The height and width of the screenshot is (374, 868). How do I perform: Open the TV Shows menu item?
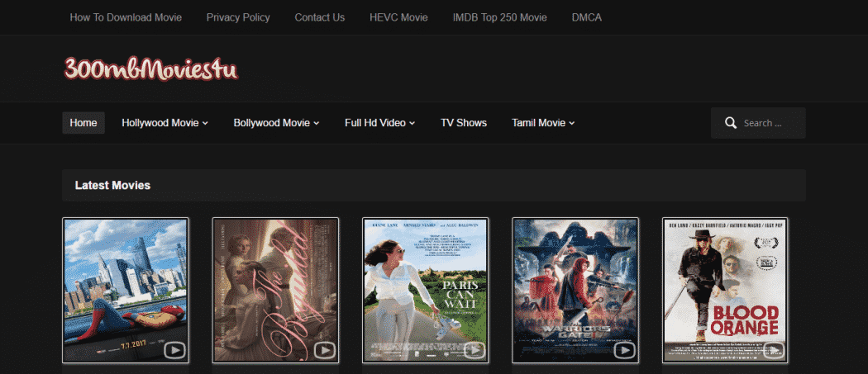(464, 123)
